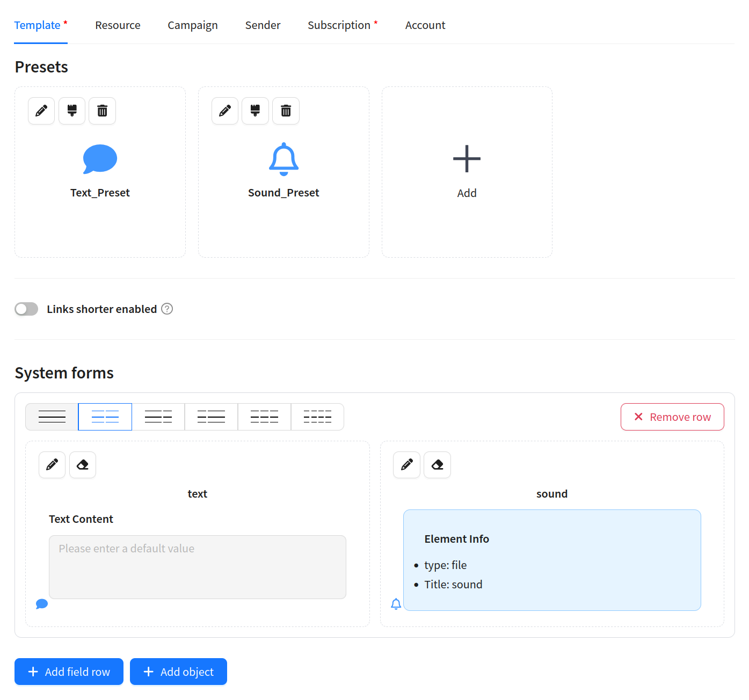Screen dimensions: 749x700
Task: Edit the sound field with pencil icon
Action: pyautogui.click(x=407, y=465)
